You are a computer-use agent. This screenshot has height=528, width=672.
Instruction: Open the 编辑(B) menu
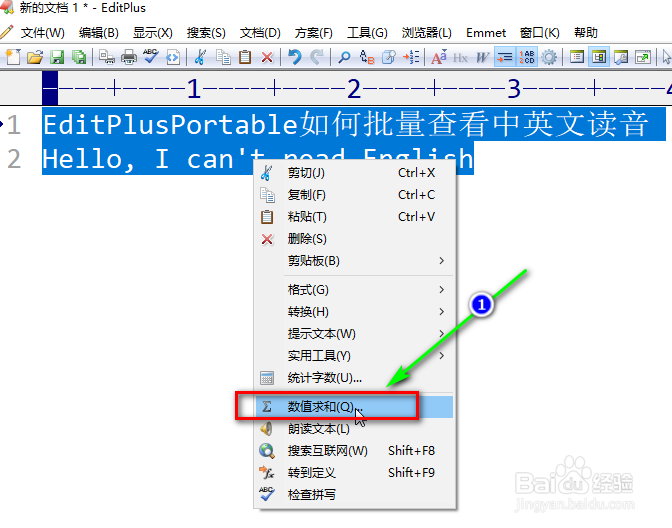(99, 33)
